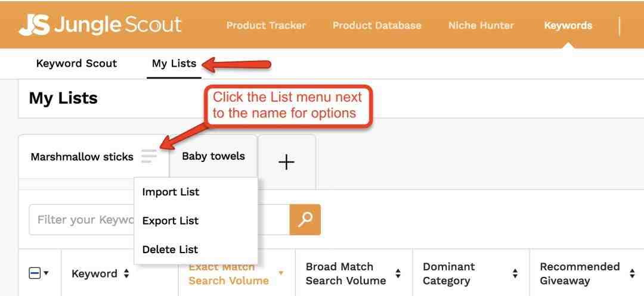Toggle Exact Match Search Volume sort arrow
Screen dimensions: 644x296
click(281, 273)
